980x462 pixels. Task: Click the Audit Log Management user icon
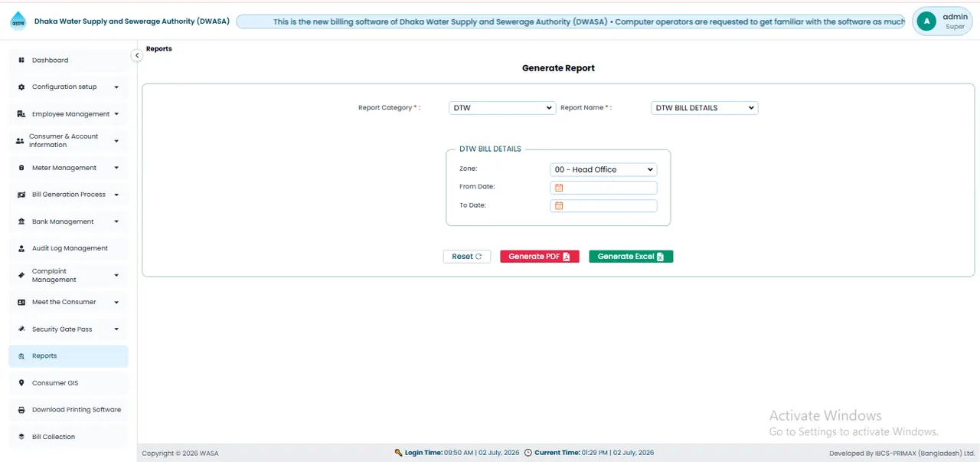coord(21,248)
